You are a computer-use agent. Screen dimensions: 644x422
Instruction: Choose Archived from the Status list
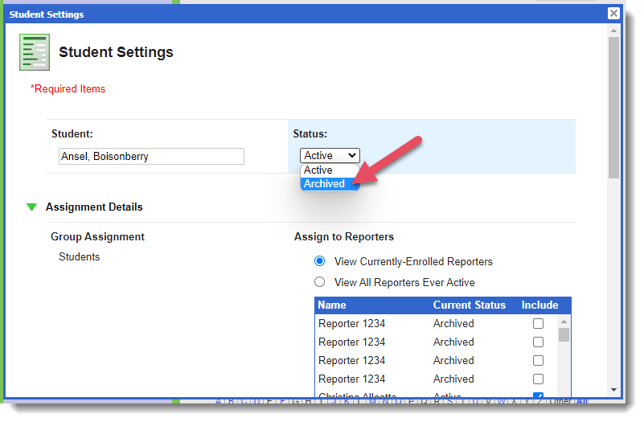click(325, 184)
